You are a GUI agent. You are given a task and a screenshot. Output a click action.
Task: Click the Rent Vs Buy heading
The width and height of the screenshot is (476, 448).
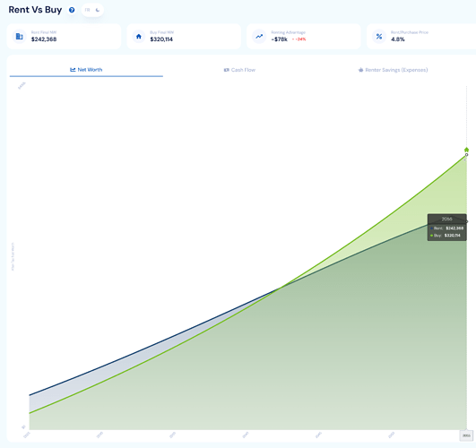tap(35, 10)
